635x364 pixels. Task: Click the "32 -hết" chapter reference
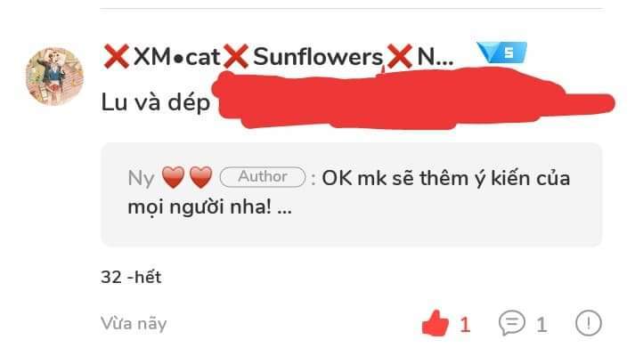(x=131, y=278)
